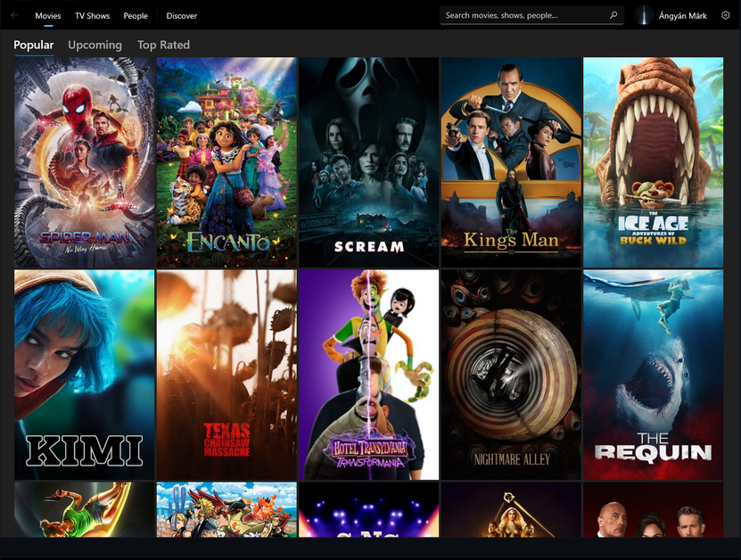Open the Nightmare Alley poster
The image size is (741, 560).
pos(511,375)
